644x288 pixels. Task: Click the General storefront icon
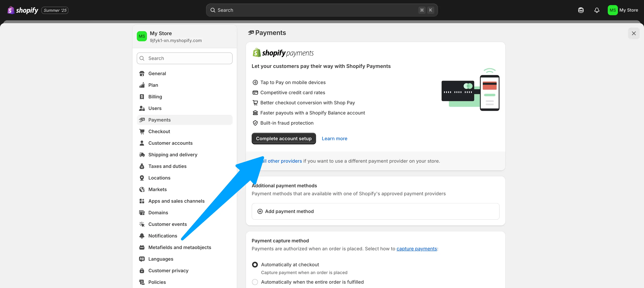coord(142,74)
